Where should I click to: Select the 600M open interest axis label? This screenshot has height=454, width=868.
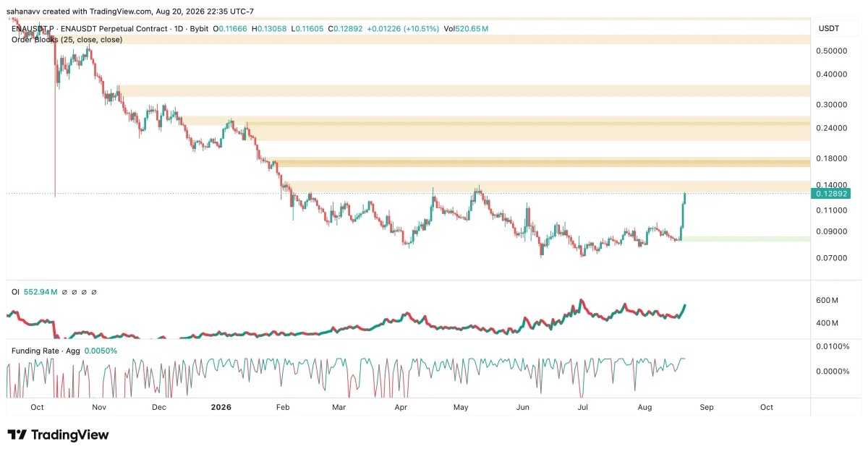[827, 300]
